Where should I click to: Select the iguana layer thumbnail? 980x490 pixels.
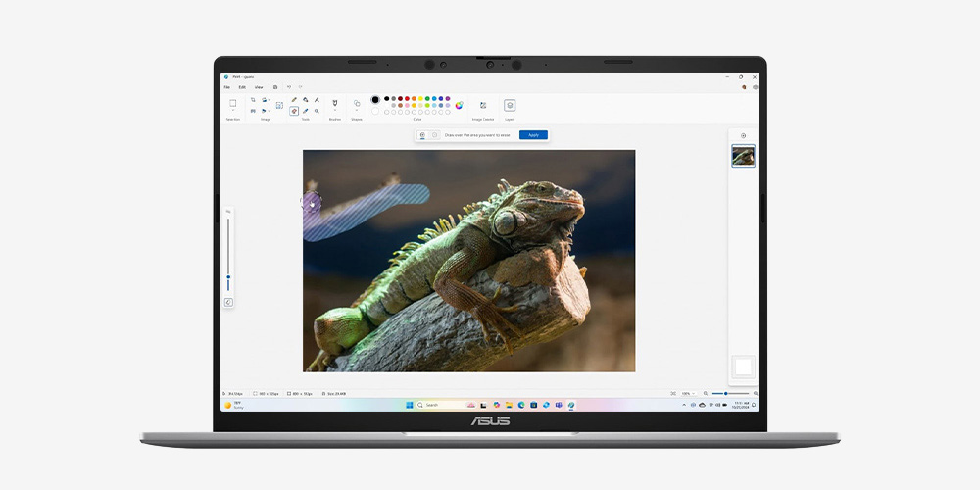pos(744,156)
